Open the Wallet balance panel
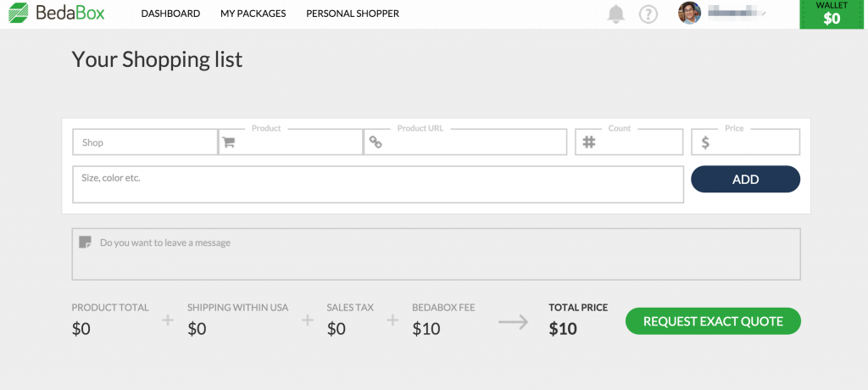This screenshot has width=868, height=390. [832, 14]
